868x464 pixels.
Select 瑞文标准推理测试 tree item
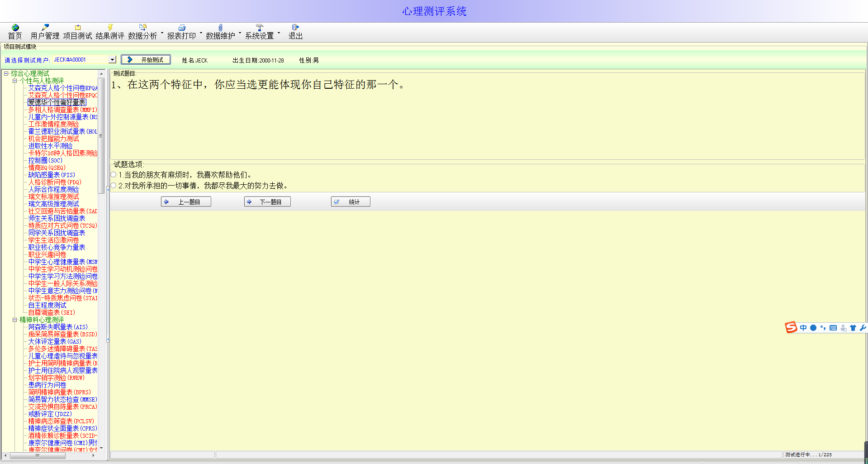[53, 196]
